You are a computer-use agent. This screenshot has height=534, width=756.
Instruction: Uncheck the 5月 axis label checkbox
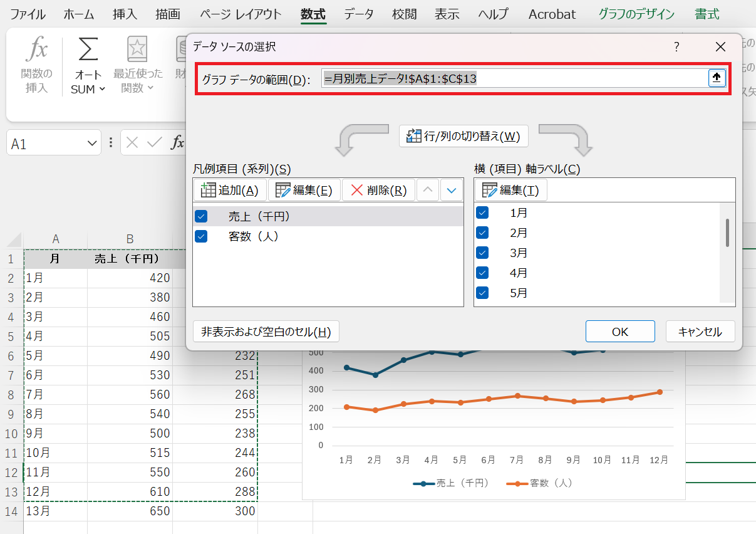point(482,293)
